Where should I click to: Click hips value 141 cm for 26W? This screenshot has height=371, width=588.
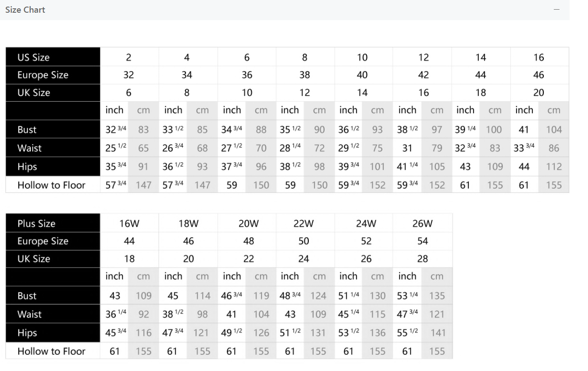pos(438,333)
